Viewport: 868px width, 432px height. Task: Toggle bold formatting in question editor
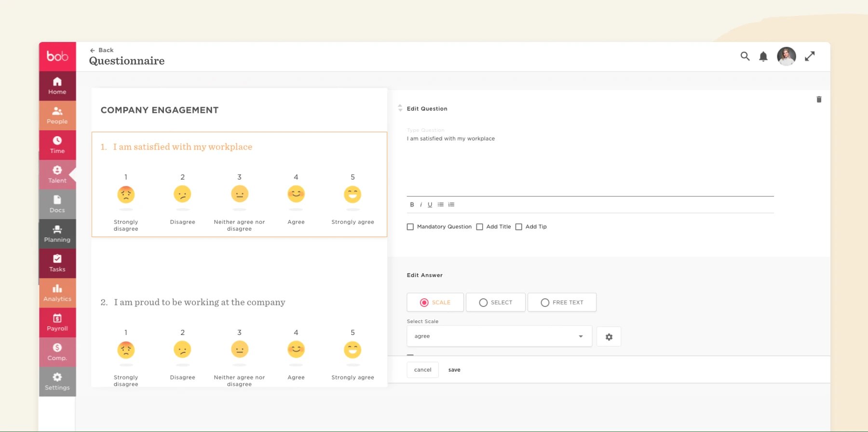point(412,205)
